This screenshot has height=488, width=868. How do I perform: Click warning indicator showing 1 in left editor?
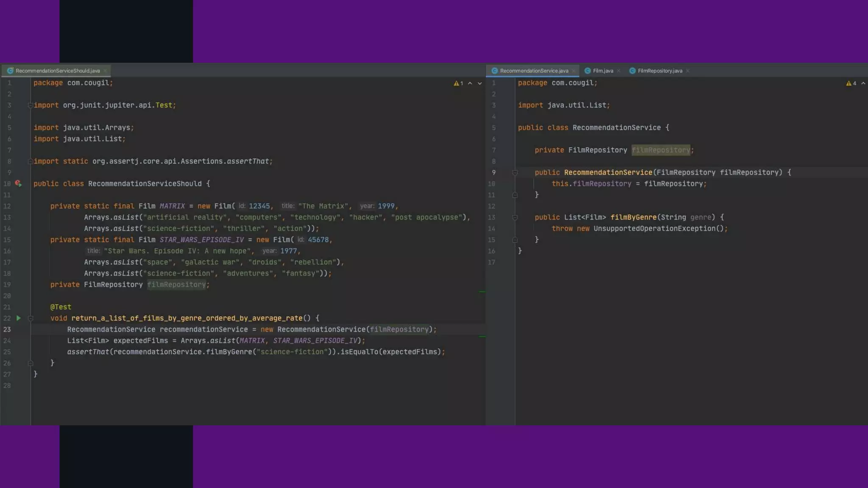click(458, 83)
